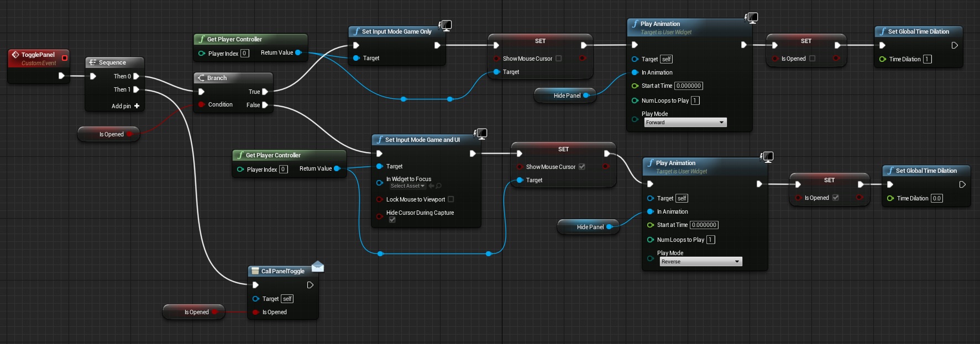Click the use-selected arrow icon beside Select Asset
Screen dimensions: 980x344
click(431, 186)
